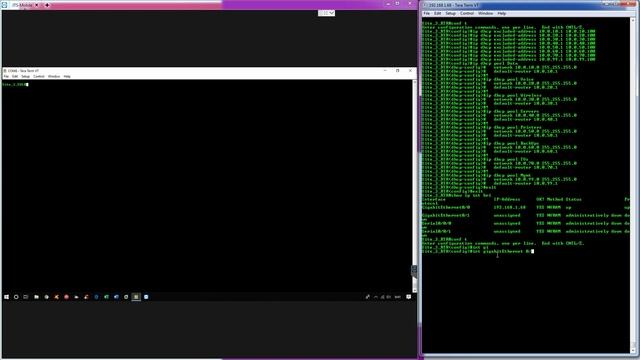The width and height of the screenshot is (640, 360).
Task: Maximize the COM6 Tera Term window
Action: click(398, 71)
